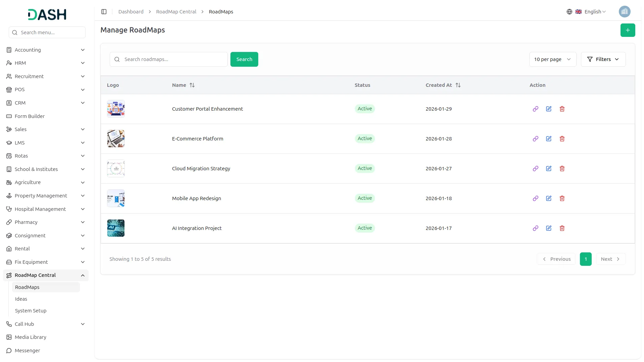Open the Messenger section in the sidebar
The height and width of the screenshot is (362, 644).
(26, 350)
